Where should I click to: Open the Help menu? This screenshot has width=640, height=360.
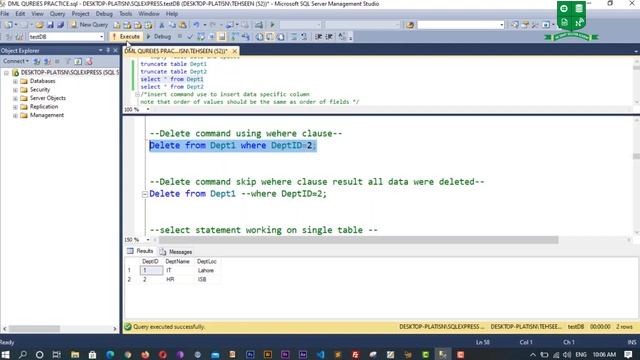[x=172, y=14]
